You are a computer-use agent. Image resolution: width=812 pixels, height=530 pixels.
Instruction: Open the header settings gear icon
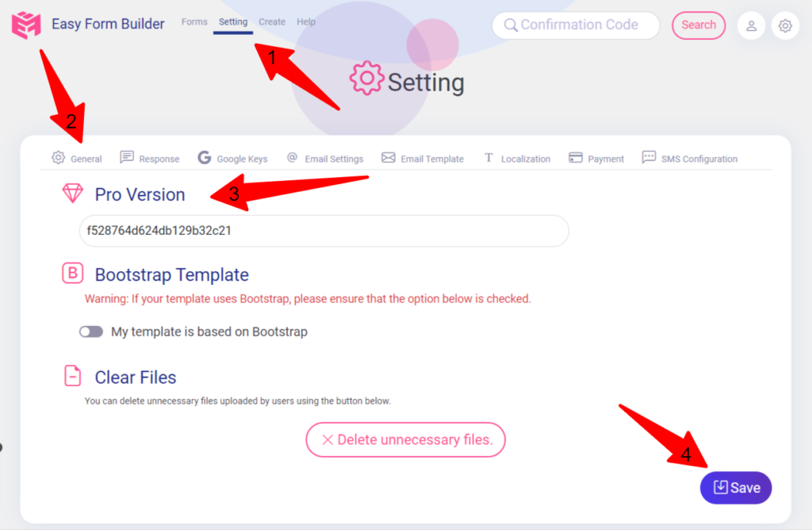(x=785, y=26)
